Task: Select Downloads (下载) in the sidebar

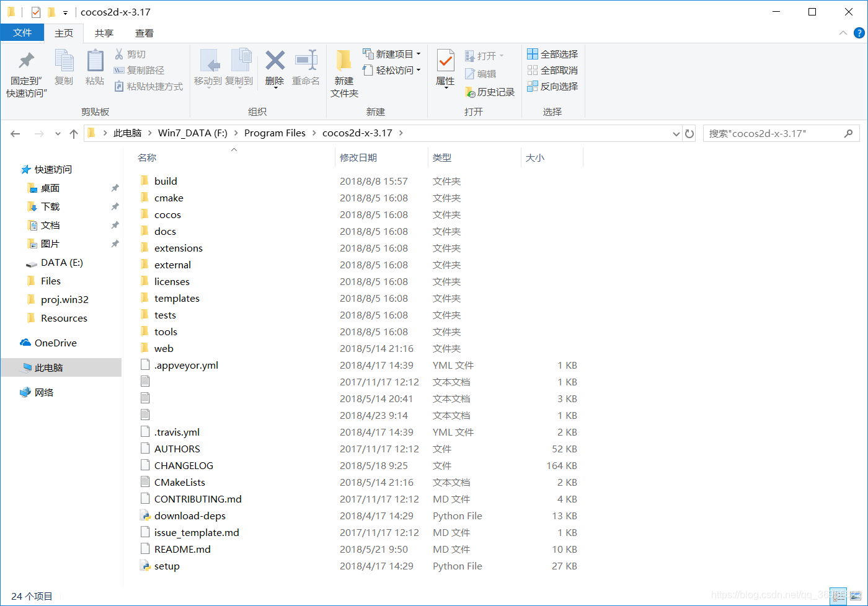Action: (x=50, y=206)
